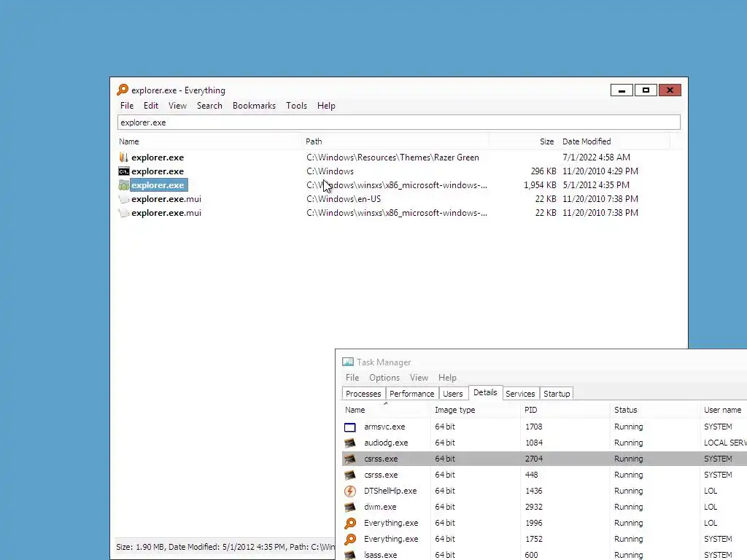Open the Bookmarks menu
Image resolution: width=747 pixels, height=560 pixels.
pyautogui.click(x=254, y=106)
